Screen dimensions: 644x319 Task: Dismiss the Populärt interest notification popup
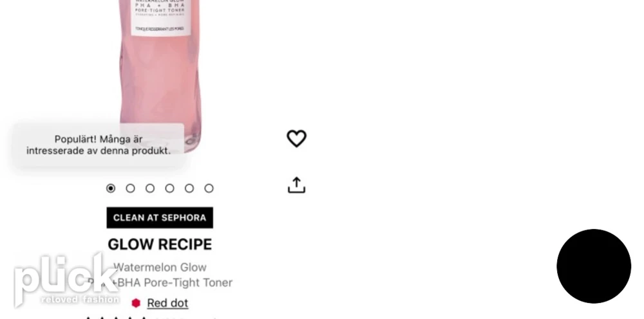pyautogui.click(x=99, y=145)
